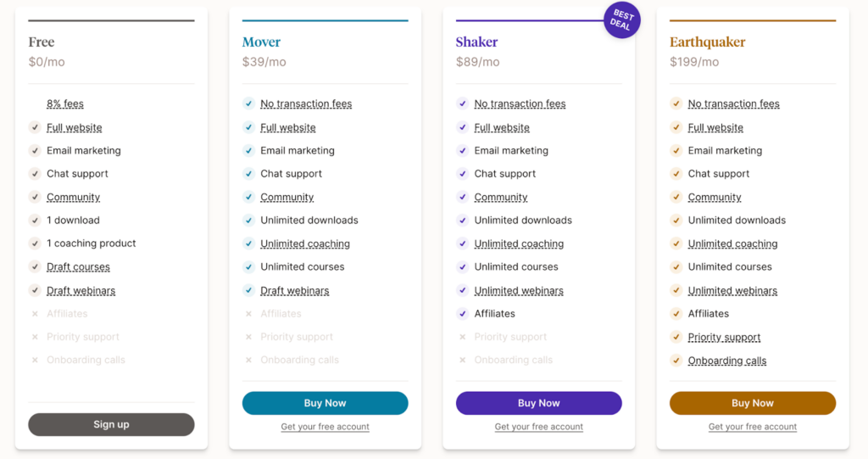Click the checkmark next to Shaker Affiliates

pyautogui.click(x=462, y=313)
